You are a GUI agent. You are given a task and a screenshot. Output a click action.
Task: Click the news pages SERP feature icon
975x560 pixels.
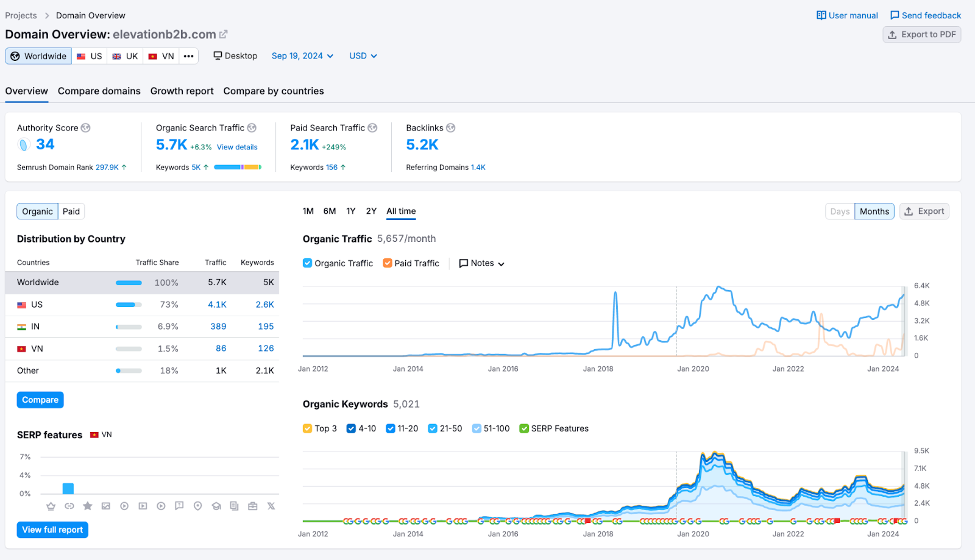point(235,506)
